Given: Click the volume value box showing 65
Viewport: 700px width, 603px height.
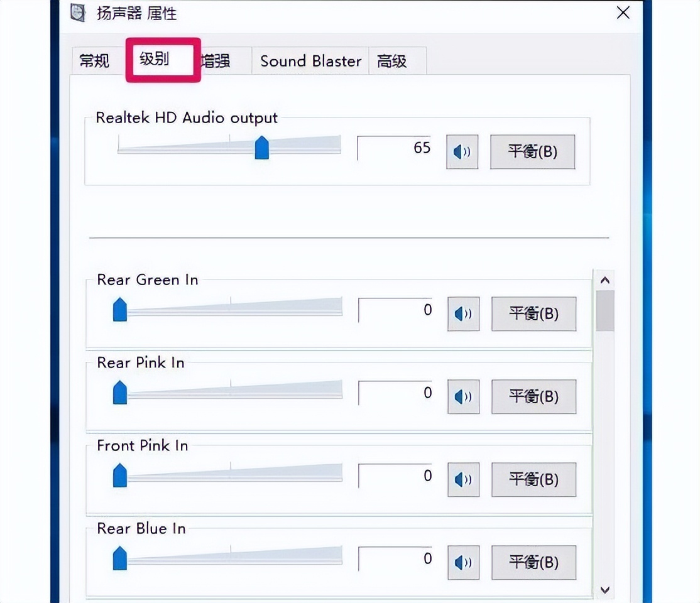Looking at the screenshot, I should point(394,147).
